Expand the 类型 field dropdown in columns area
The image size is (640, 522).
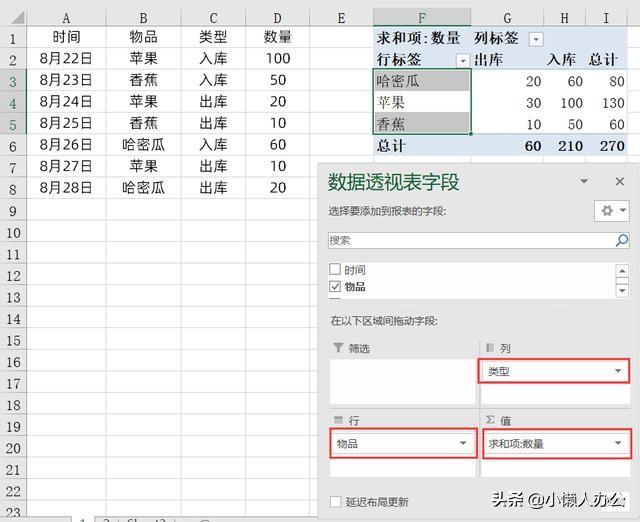tap(618, 371)
